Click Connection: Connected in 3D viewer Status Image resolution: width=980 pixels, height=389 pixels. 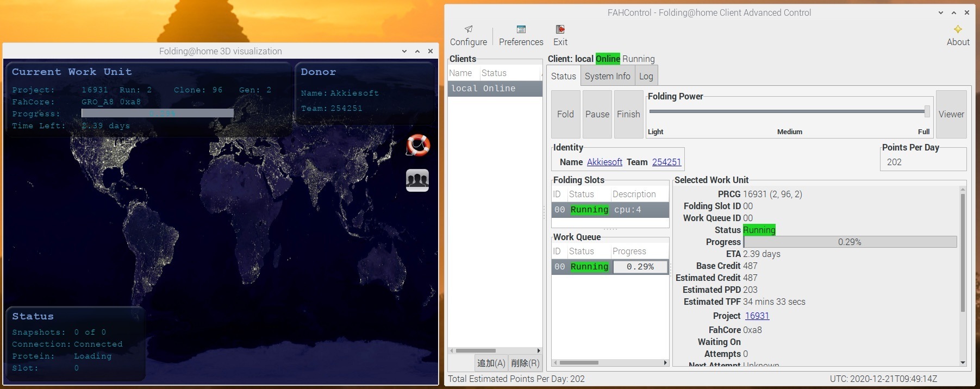tap(67, 344)
